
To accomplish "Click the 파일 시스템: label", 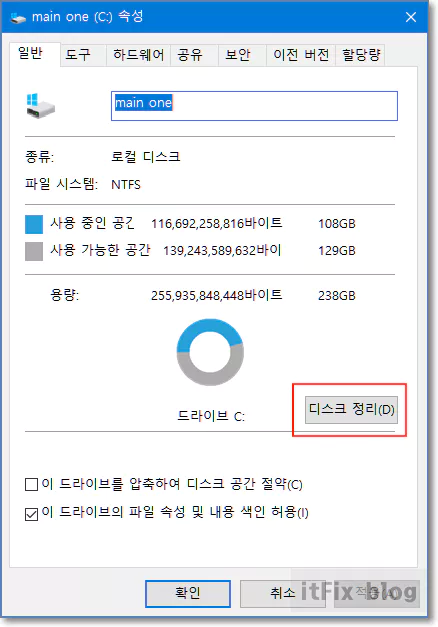I will click(x=61, y=184).
